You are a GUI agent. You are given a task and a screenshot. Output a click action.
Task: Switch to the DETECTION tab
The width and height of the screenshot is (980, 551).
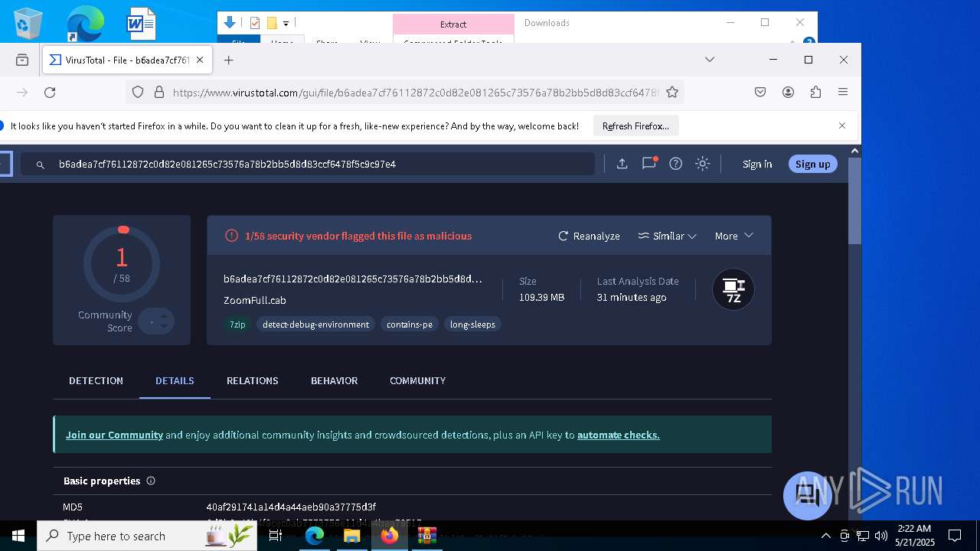point(96,380)
